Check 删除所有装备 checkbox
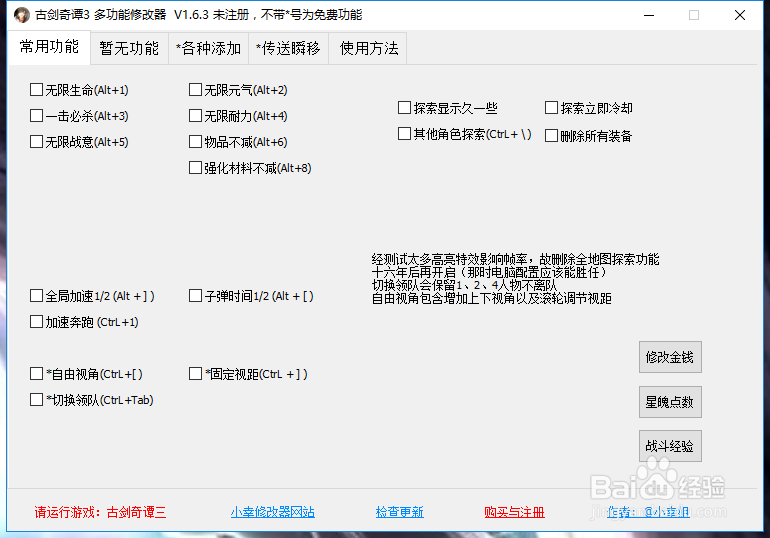Image resolution: width=770 pixels, height=538 pixels. (x=551, y=135)
